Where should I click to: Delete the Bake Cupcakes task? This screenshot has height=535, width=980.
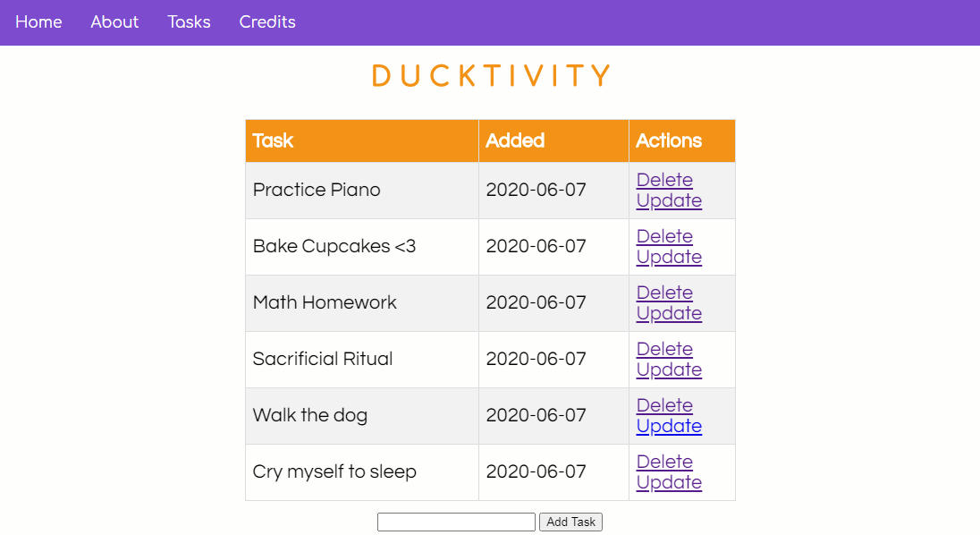point(664,236)
